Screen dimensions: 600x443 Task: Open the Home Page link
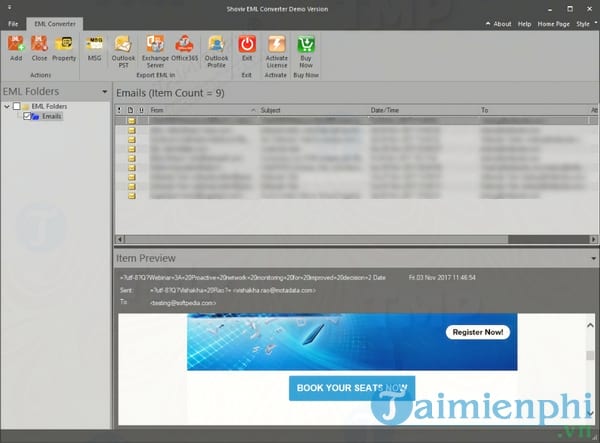pos(553,24)
